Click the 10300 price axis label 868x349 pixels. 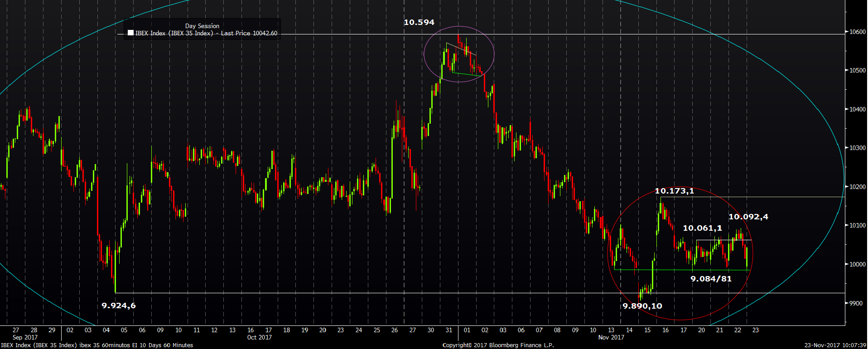[858, 148]
